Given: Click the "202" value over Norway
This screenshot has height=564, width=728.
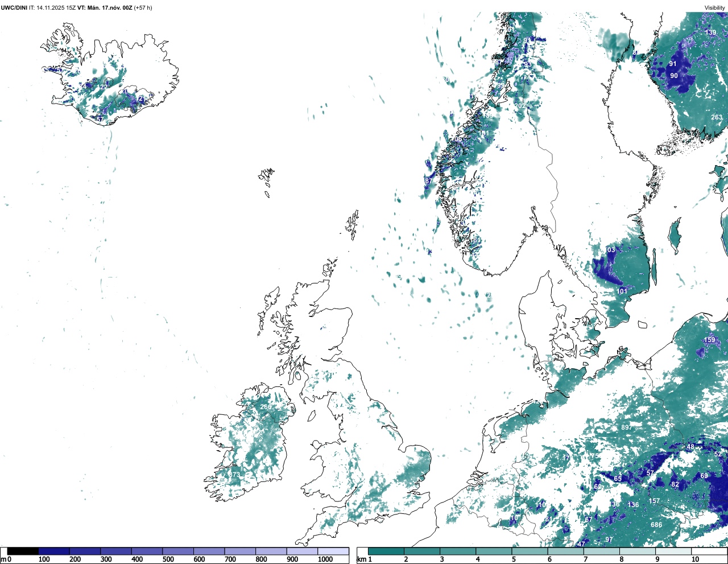Looking at the screenshot, I should 520,106.
